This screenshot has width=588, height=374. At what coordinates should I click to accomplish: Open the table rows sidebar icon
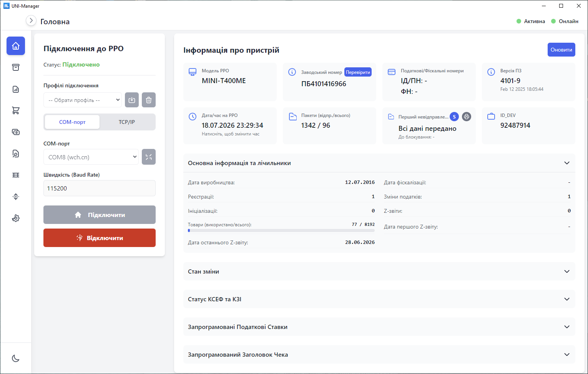[x=16, y=175]
